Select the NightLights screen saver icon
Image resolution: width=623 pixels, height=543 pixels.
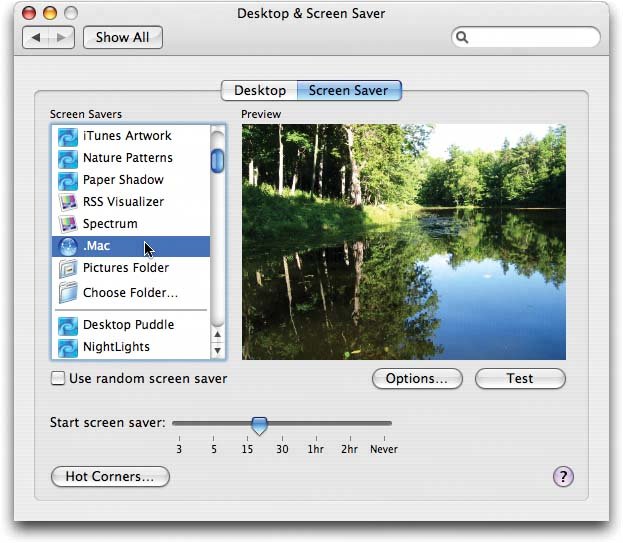tap(68, 347)
